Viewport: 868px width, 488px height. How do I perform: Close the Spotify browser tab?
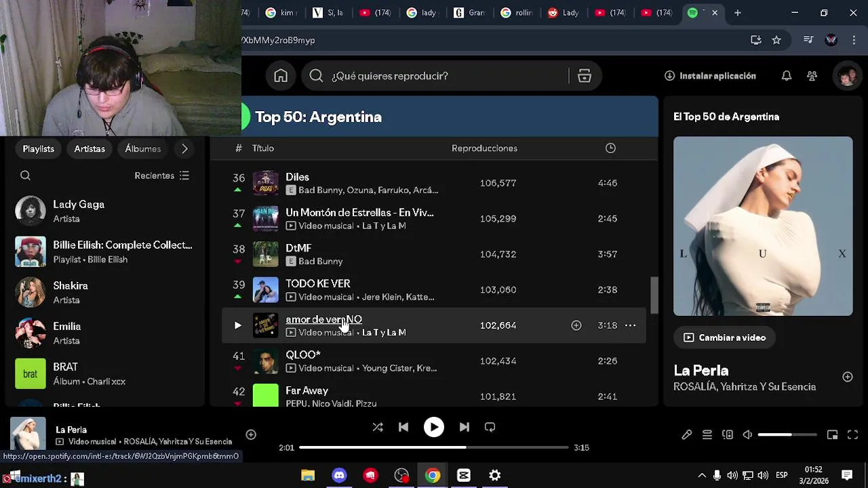(x=714, y=13)
